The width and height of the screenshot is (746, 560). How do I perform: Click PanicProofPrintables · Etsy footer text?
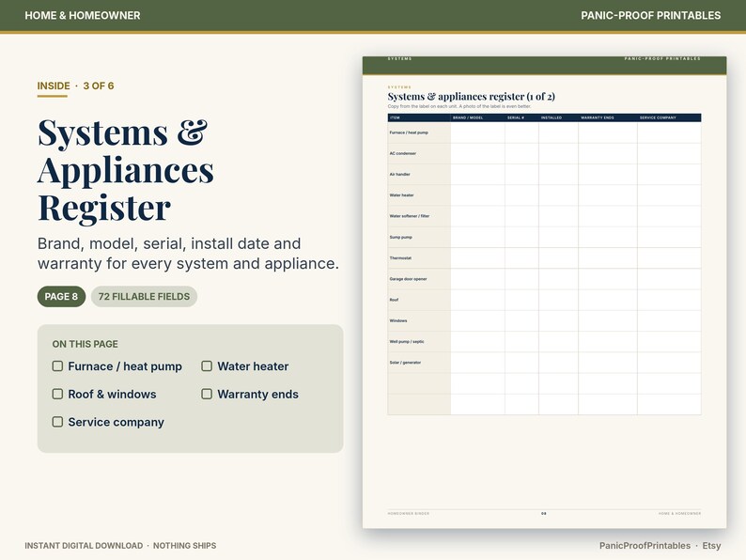tap(660, 546)
